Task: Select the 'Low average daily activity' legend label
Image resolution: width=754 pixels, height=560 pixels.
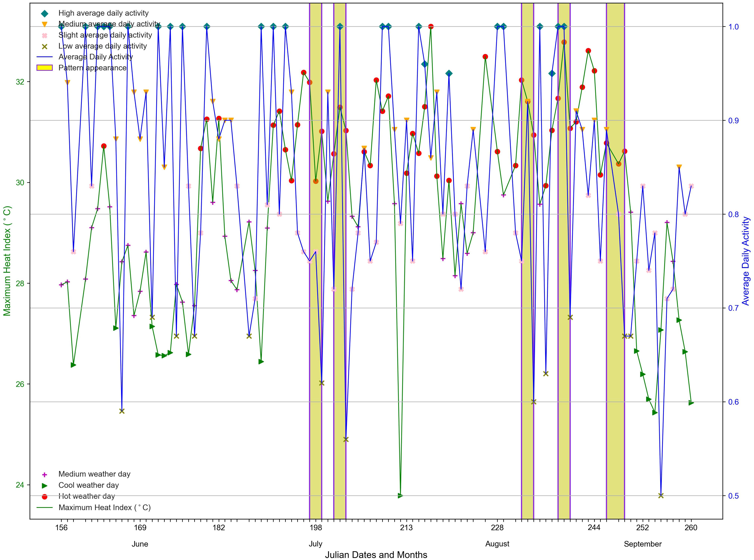Action: 103,46
